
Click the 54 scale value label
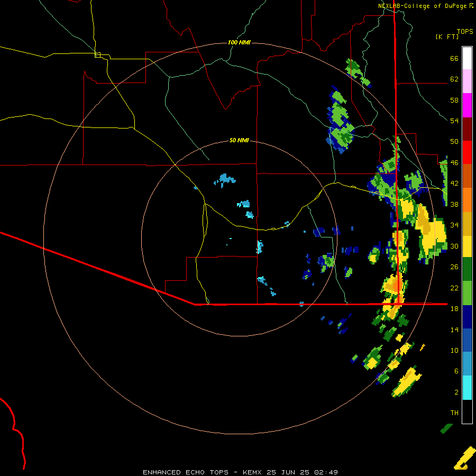[x=454, y=121]
